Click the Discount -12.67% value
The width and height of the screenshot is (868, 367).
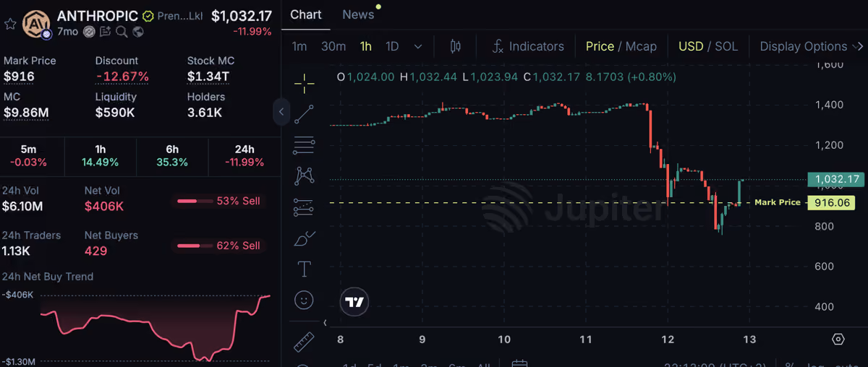(122, 77)
